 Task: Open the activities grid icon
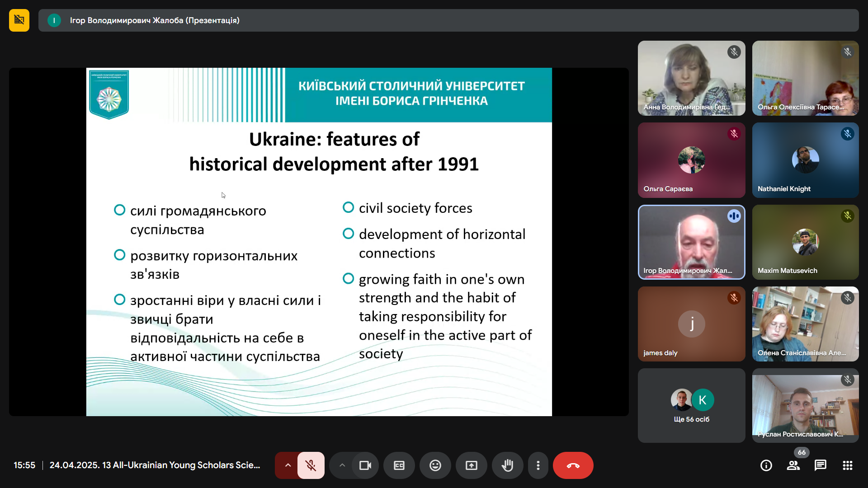848,465
